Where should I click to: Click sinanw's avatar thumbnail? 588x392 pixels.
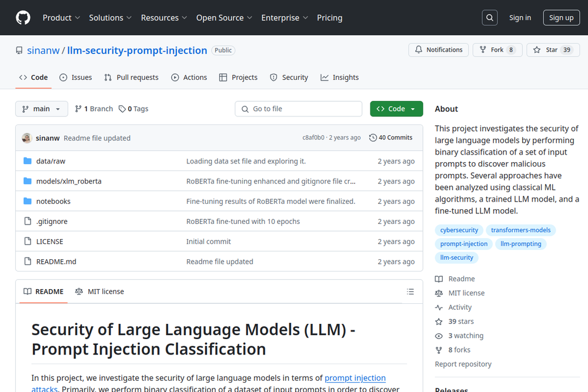tap(27, 138)
